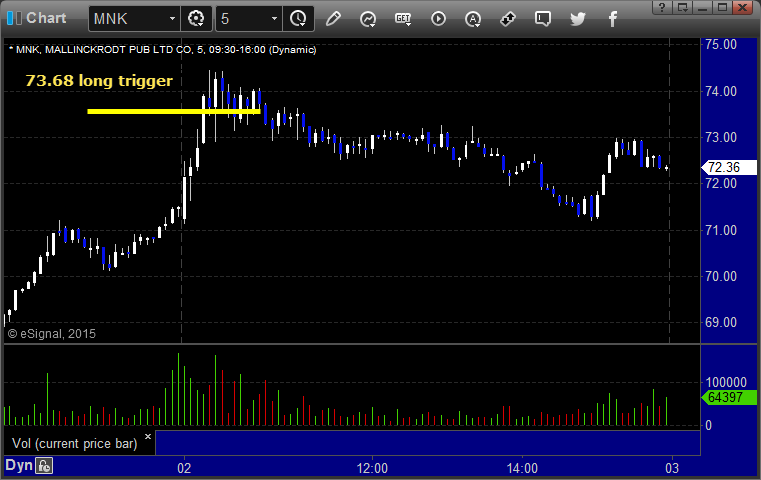Select the Vol (current price bar) tab
The image size is (761, 480).
tap(75, 444)
